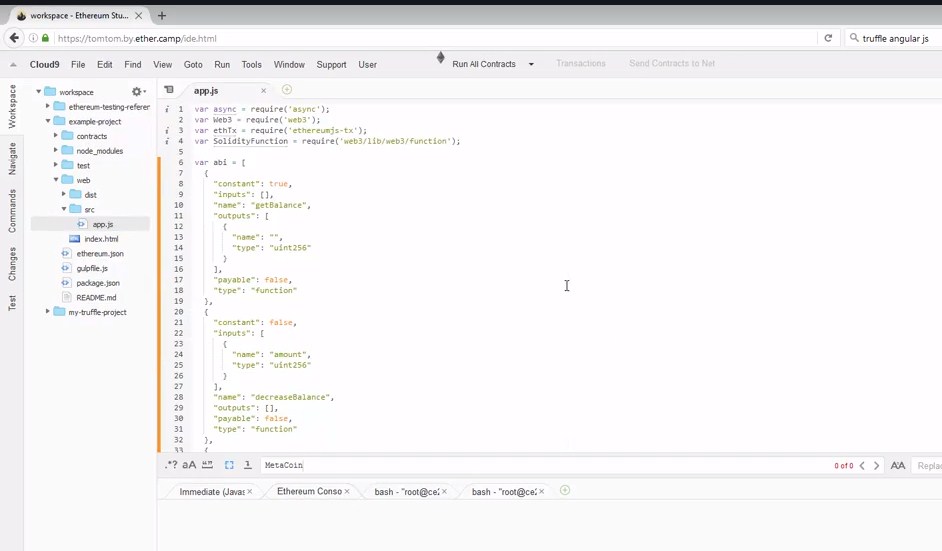Open the User menu
The image size is (942, 551).
pyautogui.click(x=367, y=64)
